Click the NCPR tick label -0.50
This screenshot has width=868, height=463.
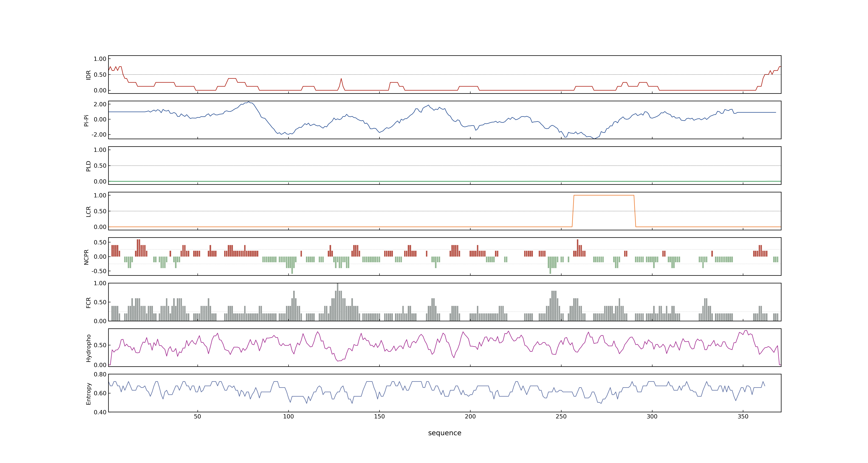coord(99,271)
